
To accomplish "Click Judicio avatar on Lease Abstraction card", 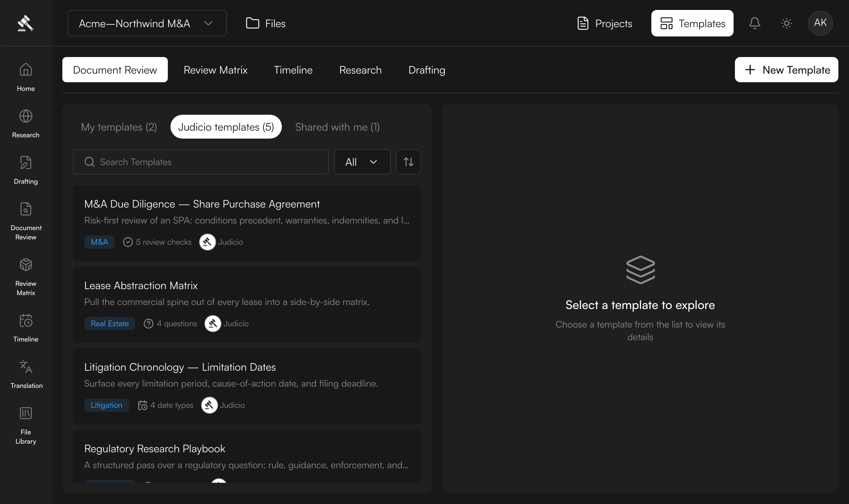I will pos(213,324).
